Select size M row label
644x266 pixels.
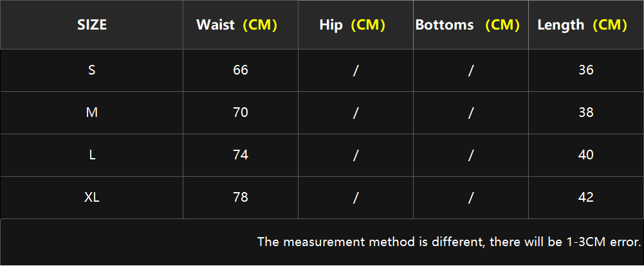tap(91, 112)
